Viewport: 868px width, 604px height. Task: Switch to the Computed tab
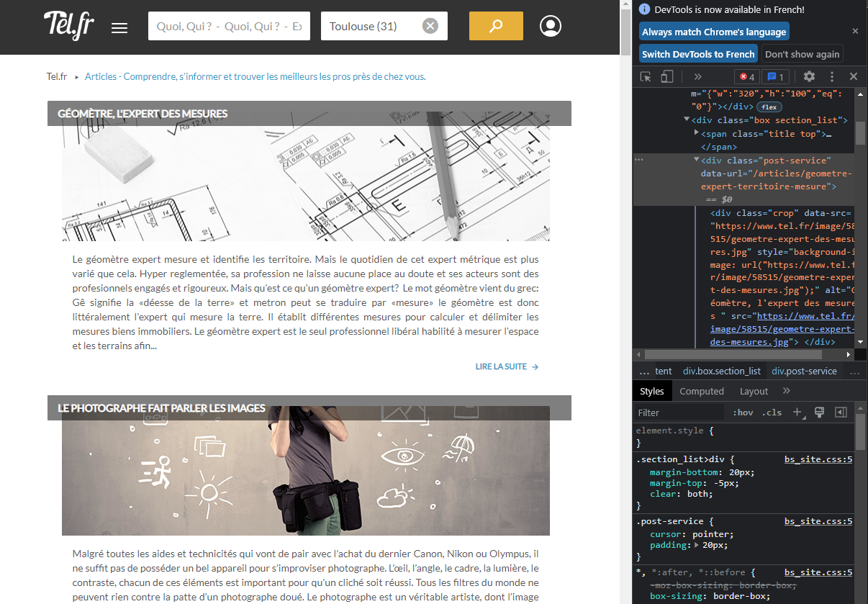[701, 391]
